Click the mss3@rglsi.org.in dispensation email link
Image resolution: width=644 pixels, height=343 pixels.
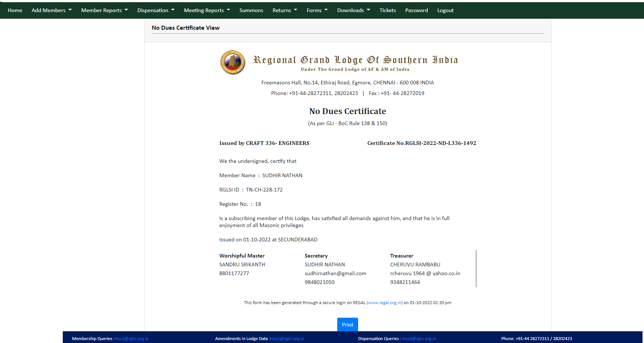(419, 339)
